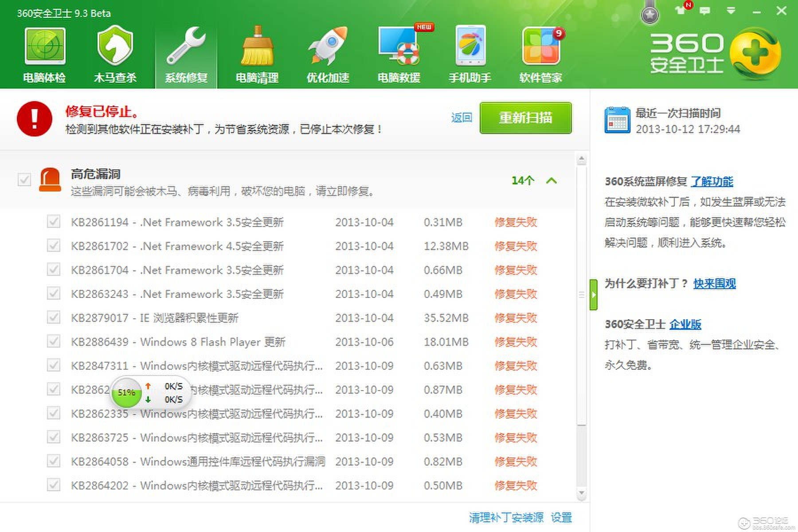This screenshot has height=532, width=798.
Task: Click the 35.52MB size value
Action: point(446,318)
